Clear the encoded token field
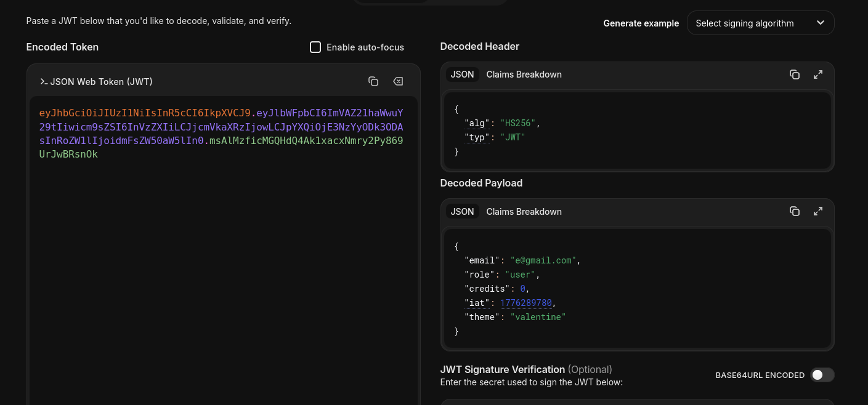868x405 pixels. [398, 81]
